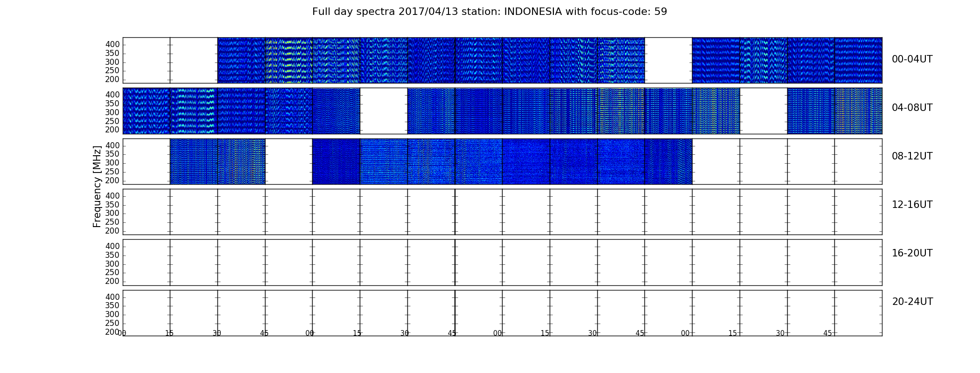Click the "400" tick in the 00-04UT row
The image size is (980, 373).
click(x=112, y=45)
